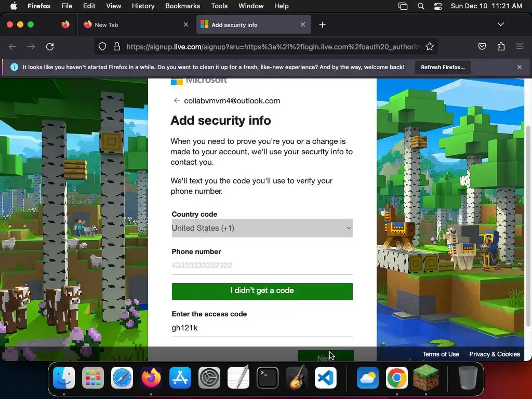Open GarageBand from the dock
Image resolution: width=532 pixels, height=399 pixels.
click(x=297, y=378)
